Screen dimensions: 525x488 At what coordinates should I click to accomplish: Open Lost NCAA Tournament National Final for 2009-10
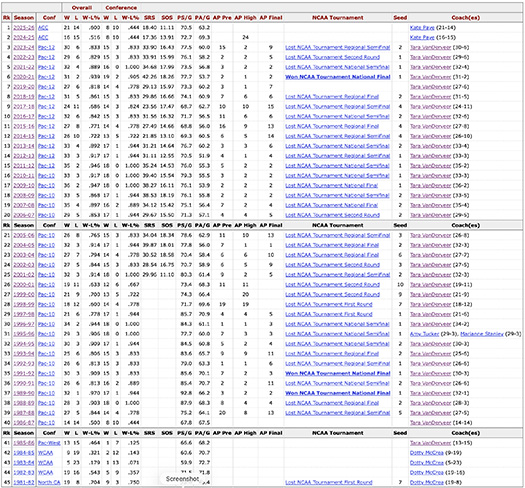tap(331, 185)
